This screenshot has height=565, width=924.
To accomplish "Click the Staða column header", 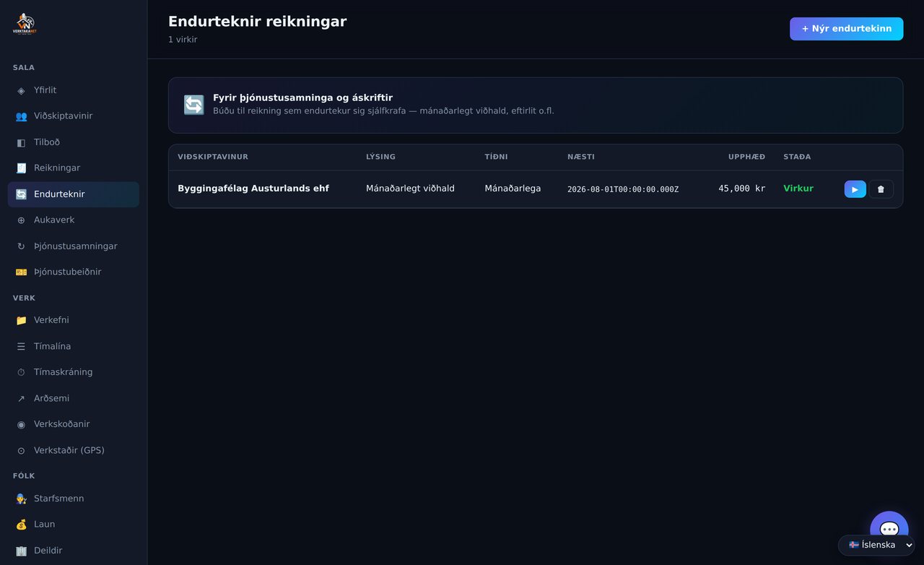I will coord(797,157).
